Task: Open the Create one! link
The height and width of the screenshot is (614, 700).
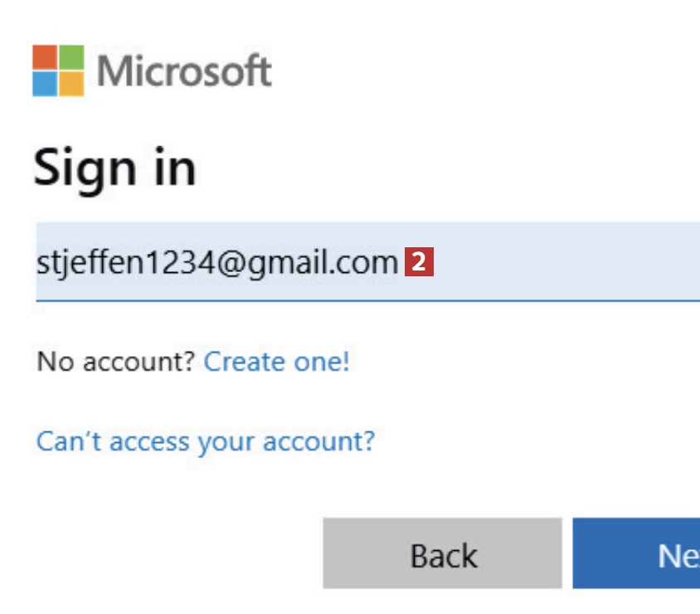Action: pos(276,362)
